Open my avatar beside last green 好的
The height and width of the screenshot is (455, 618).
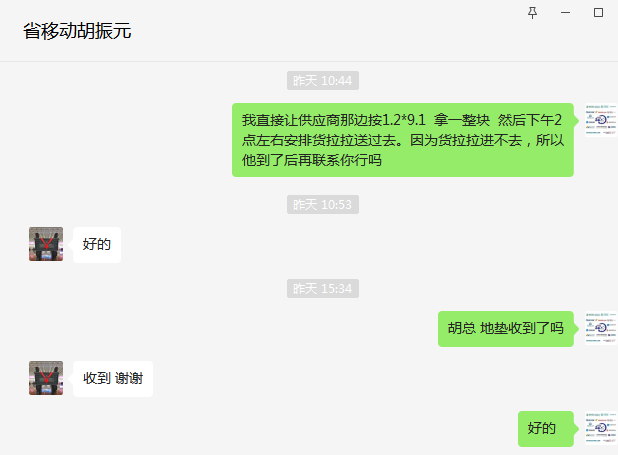pyautogui.click(x=601, y=428)
